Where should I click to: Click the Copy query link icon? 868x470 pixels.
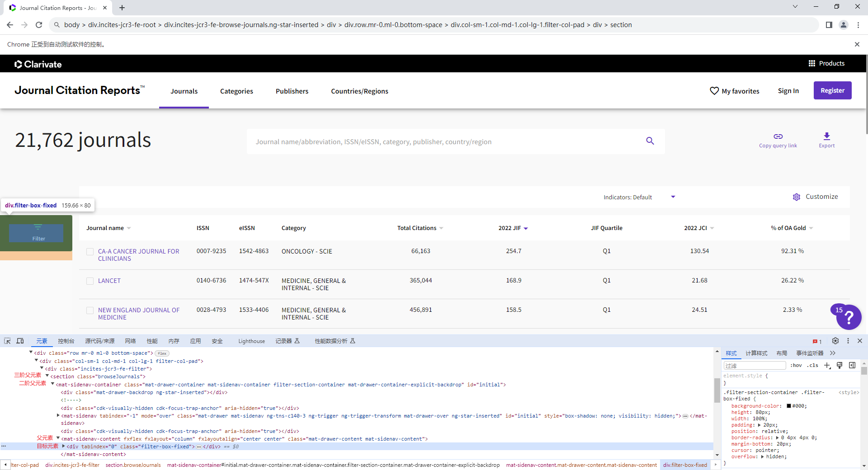point(778,136)
